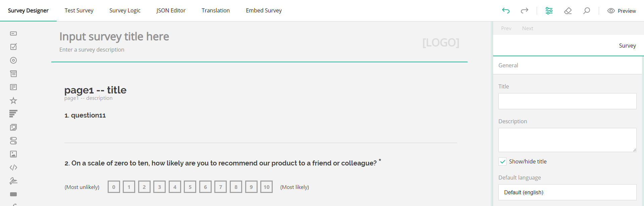Click the eraser icon in the toolbar
644x206 pixels.
[568, 11]
